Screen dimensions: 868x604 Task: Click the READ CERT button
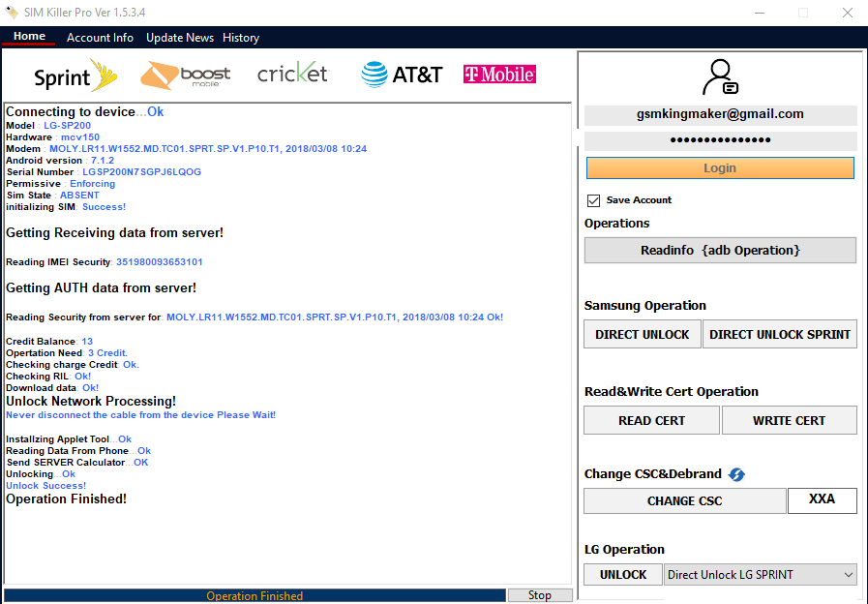651,420
